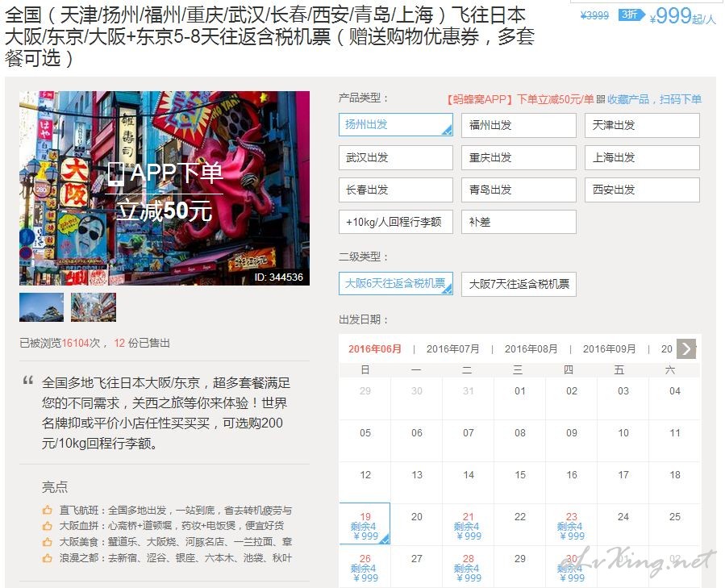Switch calendar to 2016年08月
The image size is (725, 588).
coord(531,348)
